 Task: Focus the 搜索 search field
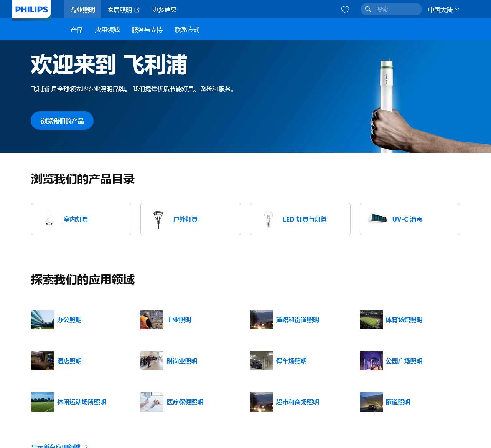(x=391, y=9)
